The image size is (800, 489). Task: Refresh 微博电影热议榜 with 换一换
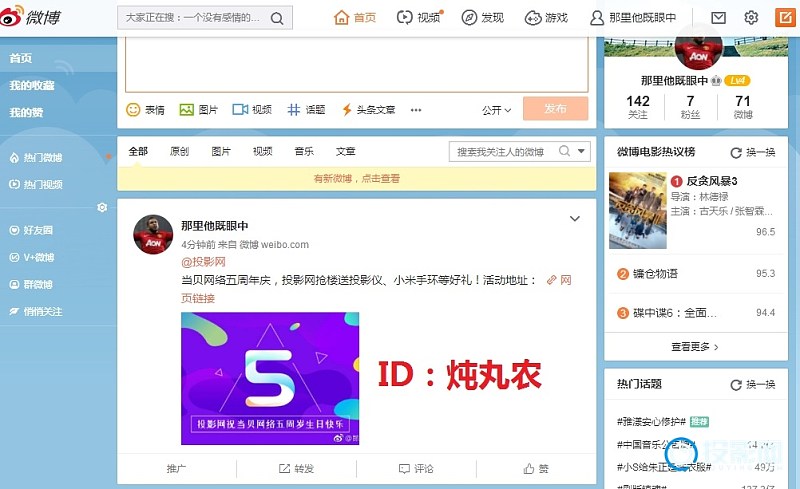[753, 152]
